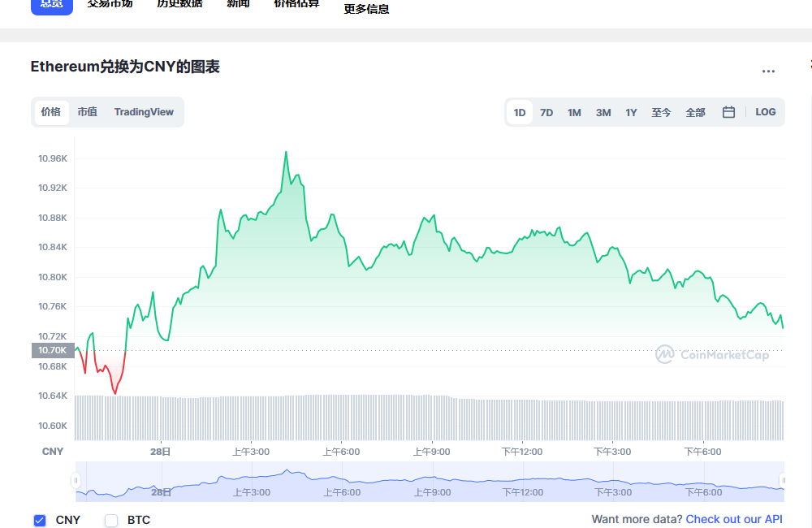
Task: Choose the 1Y time range
Action: click(631, 112)
